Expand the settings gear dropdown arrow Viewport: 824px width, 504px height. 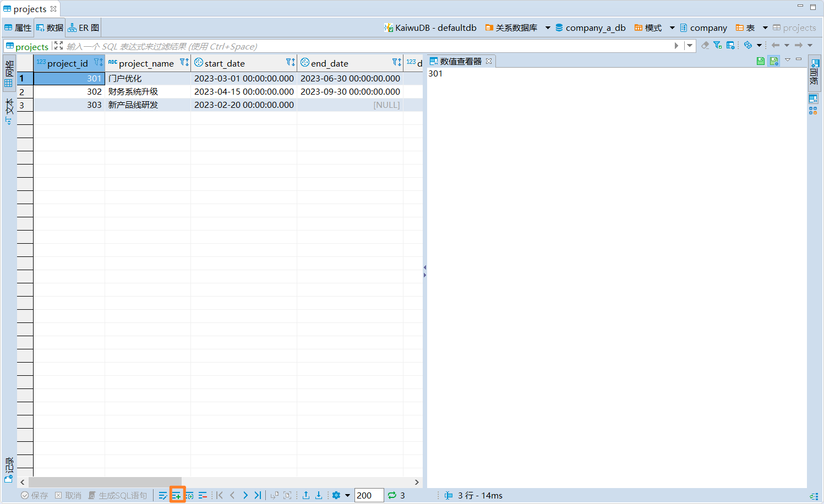pos(347,495)
